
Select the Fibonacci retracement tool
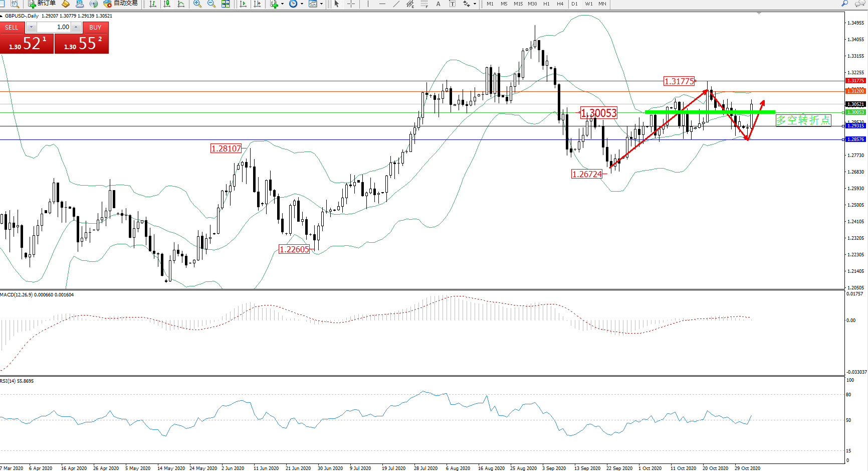click(424, 4)
